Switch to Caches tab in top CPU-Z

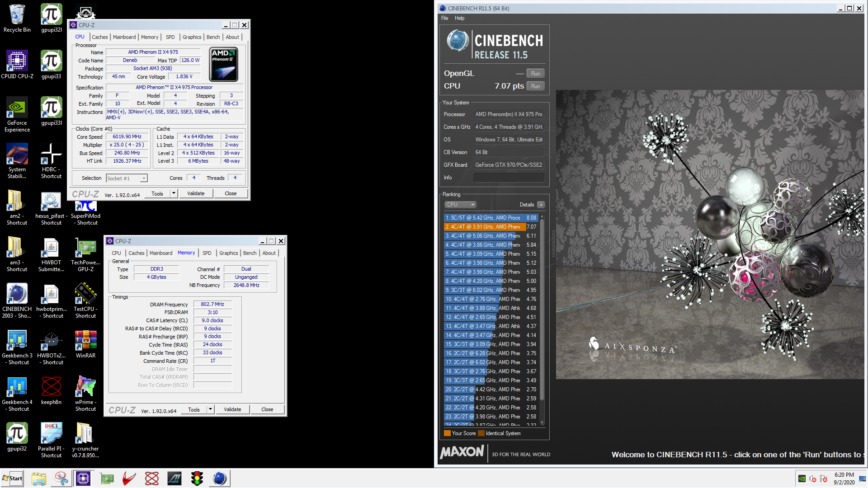tap(100, 37)
